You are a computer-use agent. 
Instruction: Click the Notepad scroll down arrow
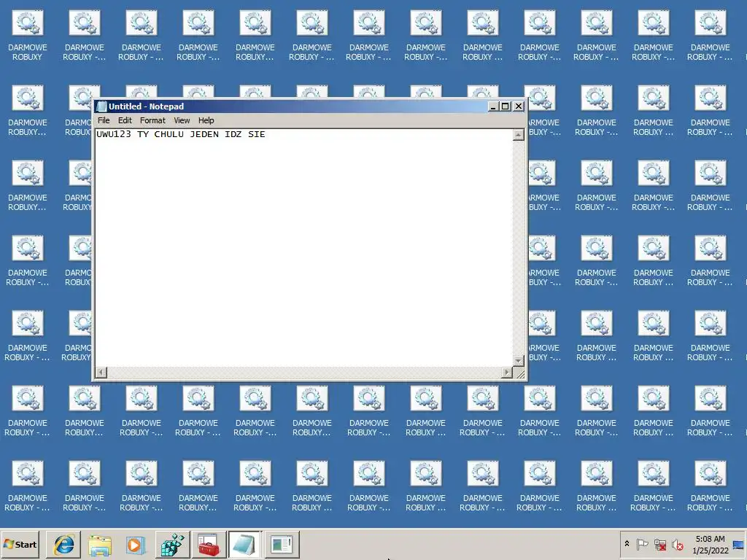(519, 360)
